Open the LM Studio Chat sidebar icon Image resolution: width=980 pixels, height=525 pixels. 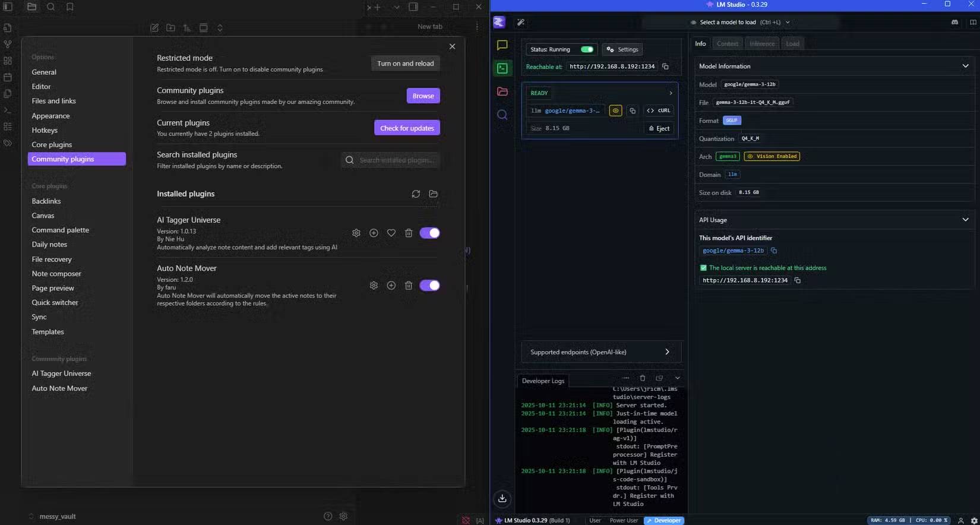click(x=502, y=45)
